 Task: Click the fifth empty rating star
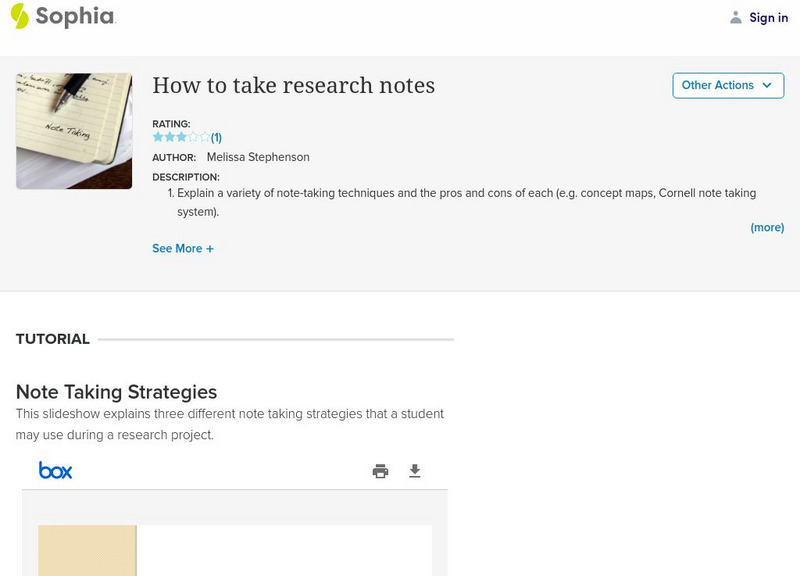tap(205, 137)
